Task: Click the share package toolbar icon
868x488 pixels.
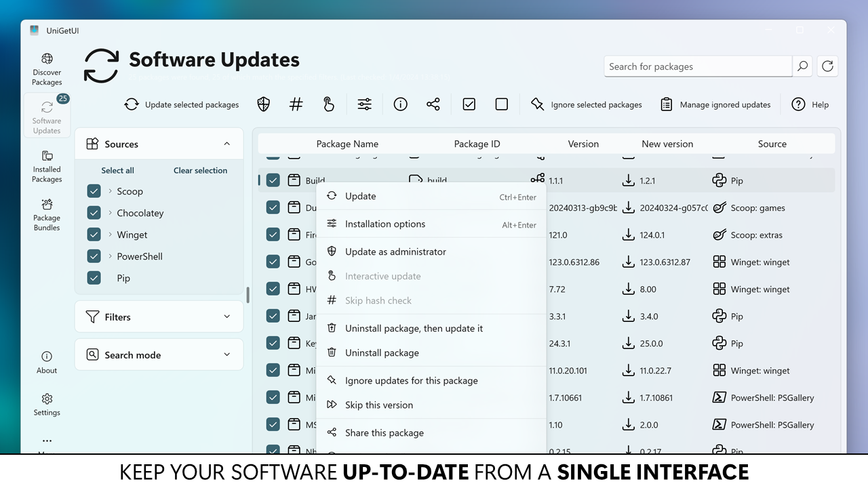Action: pos(433,104)
